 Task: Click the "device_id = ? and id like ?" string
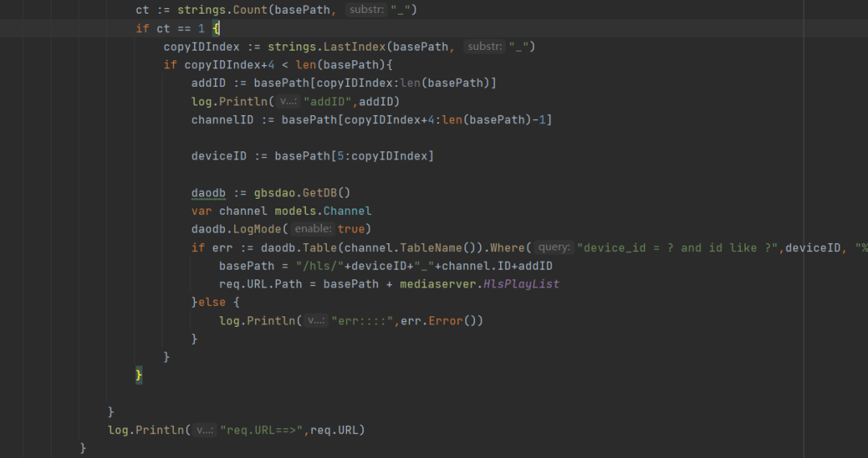pyautogui.click(x=678, y=247)
